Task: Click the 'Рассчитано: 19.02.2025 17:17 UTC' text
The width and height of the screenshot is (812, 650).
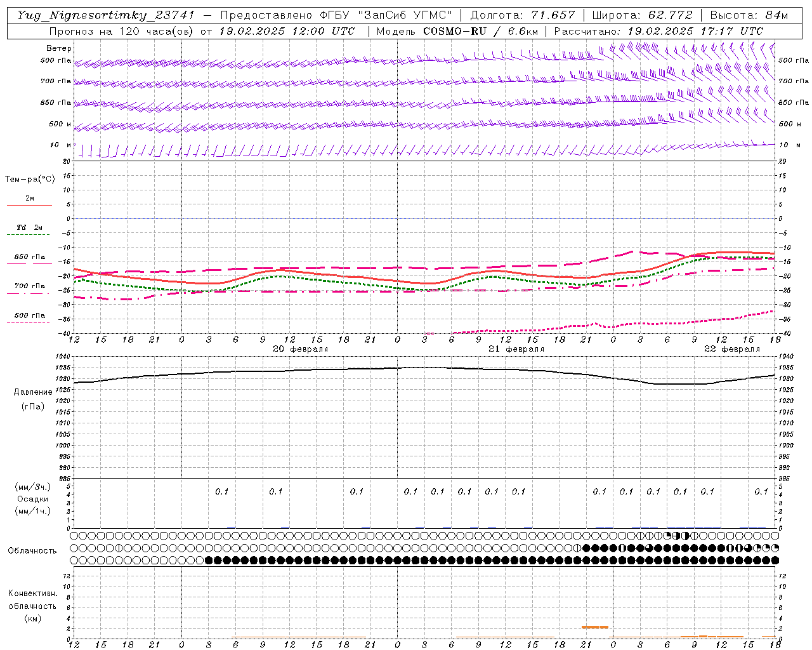Action: 658,31
